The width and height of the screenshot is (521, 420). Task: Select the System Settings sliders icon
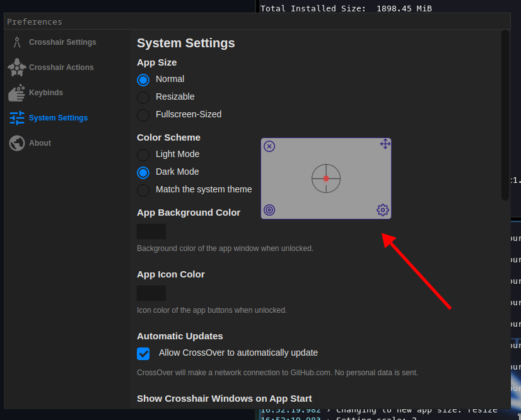pos(15,118)
